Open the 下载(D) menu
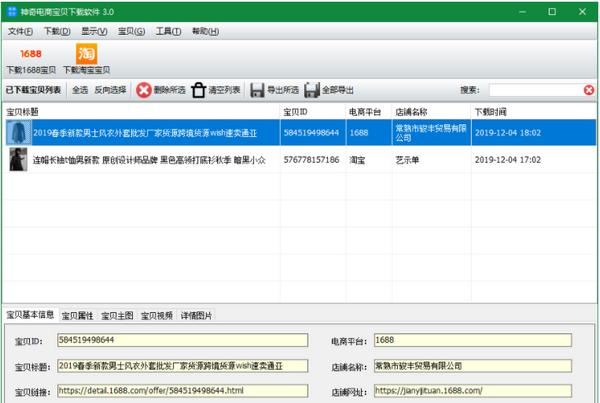Viewport: 600px width, 403px height. (57, 31)
